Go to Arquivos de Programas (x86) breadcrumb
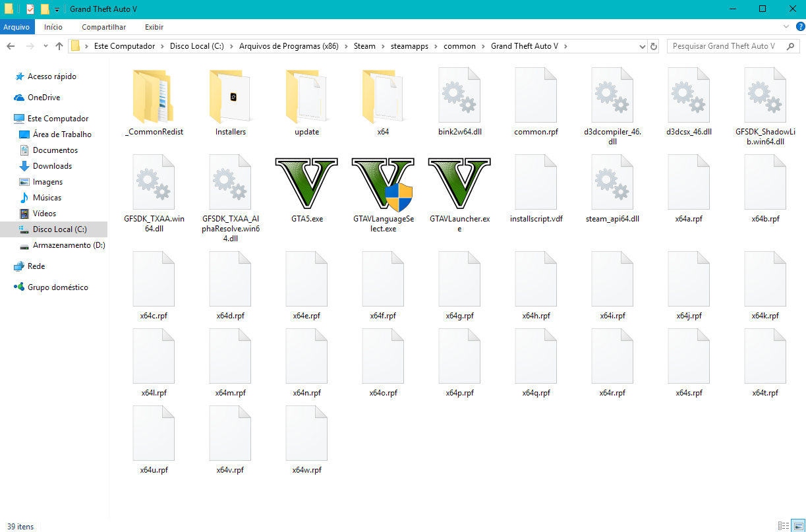806x532 pixels. tap(289, 46)
